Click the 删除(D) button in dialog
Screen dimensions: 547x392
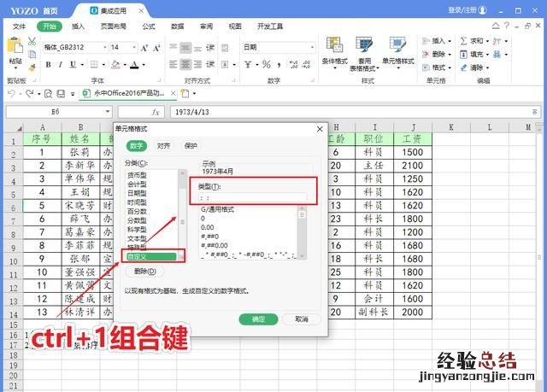pos(144,272)
